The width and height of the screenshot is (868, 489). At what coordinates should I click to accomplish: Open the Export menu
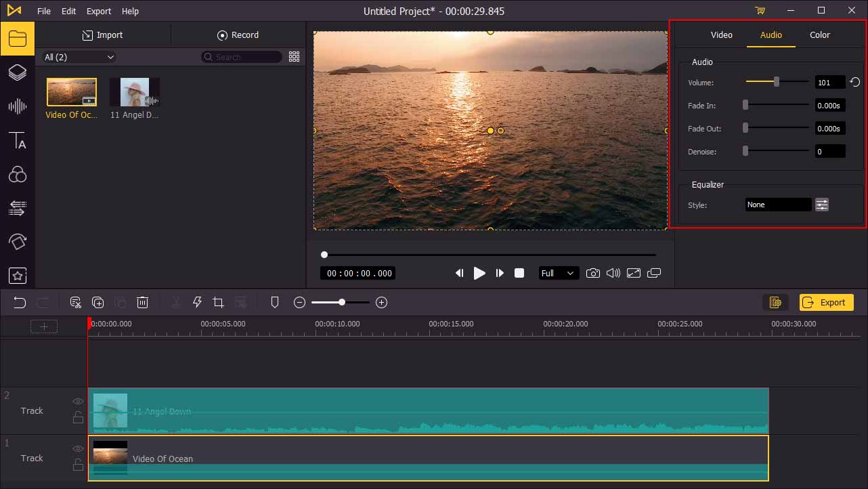click(99, 11)
